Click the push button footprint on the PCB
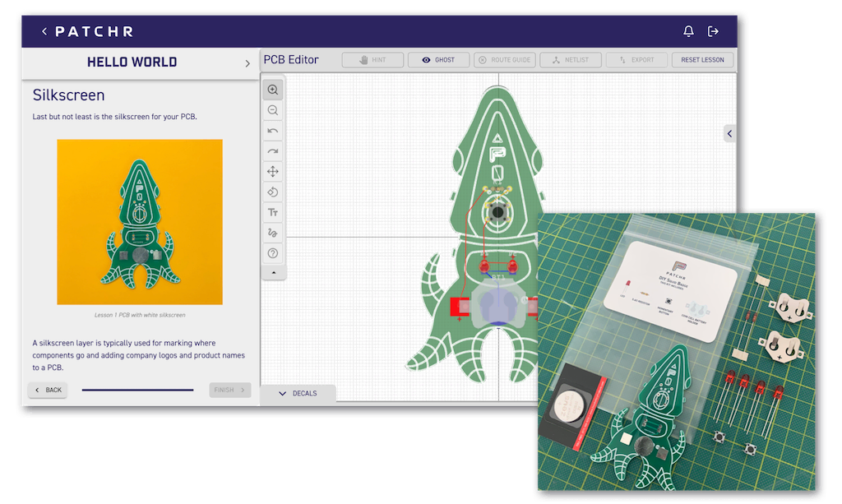 pyautogui.click(x=497, y=213)
